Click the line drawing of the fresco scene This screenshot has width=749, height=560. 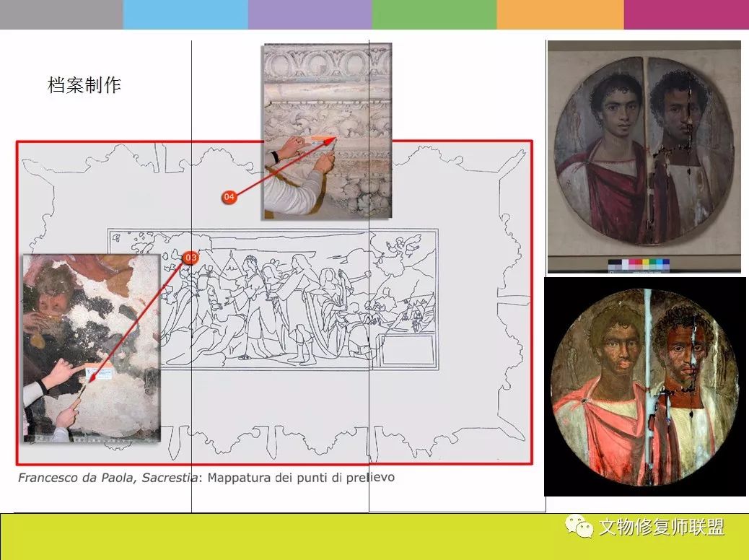point(273,299)
